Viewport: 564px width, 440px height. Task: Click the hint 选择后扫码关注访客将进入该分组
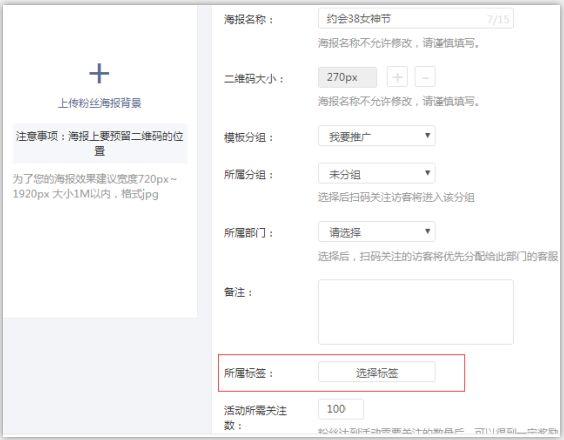pos(396,197)
